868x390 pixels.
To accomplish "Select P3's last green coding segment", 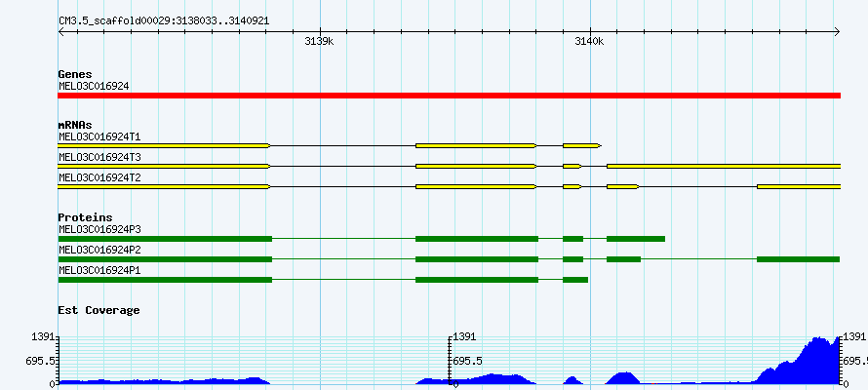I will point(636,239).
